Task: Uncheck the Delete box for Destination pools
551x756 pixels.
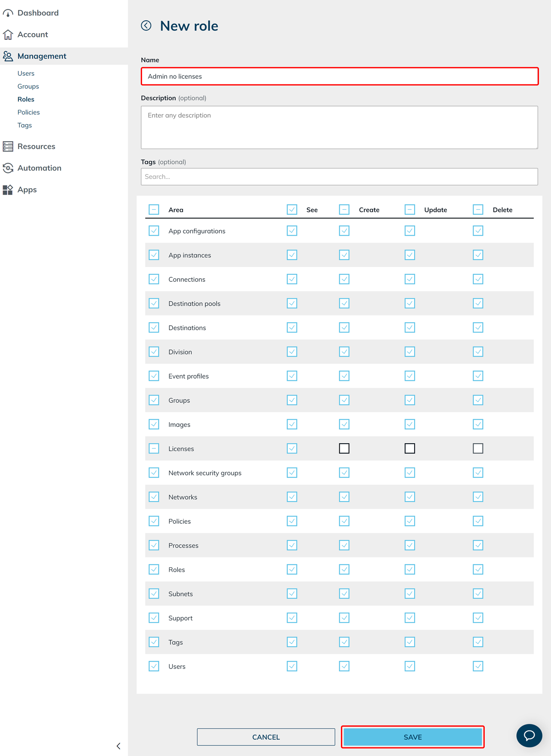Action: (x=478, y=303)
